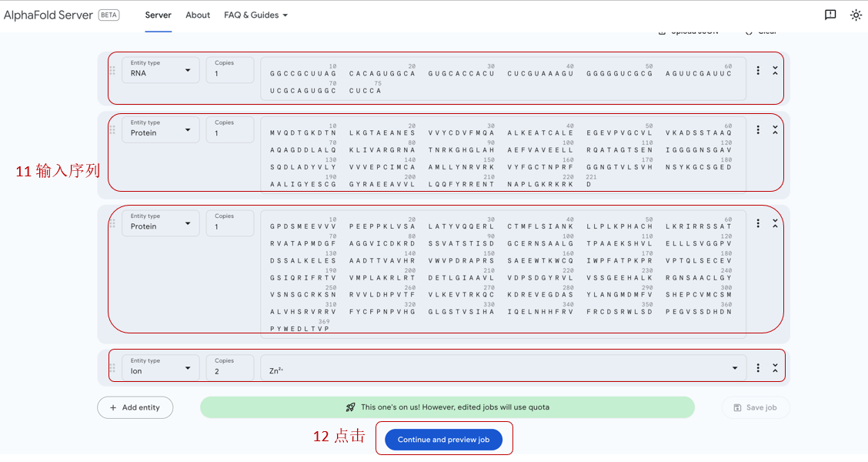Toggle the light/dark theme sun icon

tap(856, 15)
